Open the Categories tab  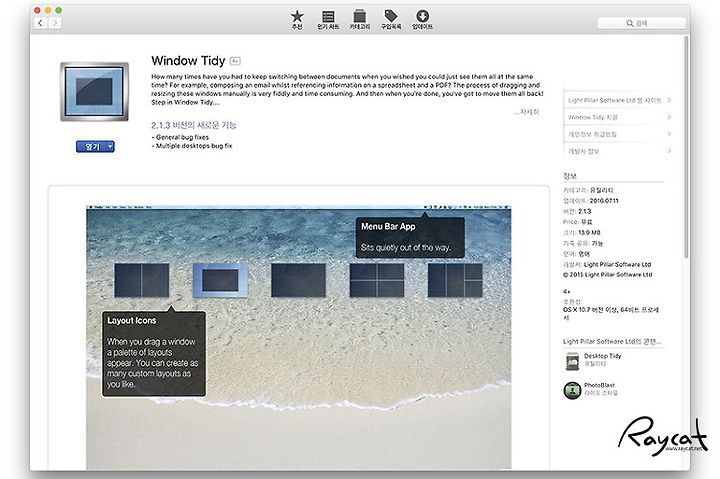tap(360, 20)
